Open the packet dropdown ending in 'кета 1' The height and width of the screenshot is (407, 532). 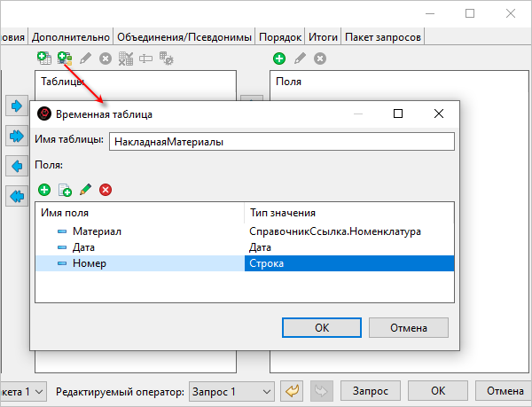tap(23, 392)
